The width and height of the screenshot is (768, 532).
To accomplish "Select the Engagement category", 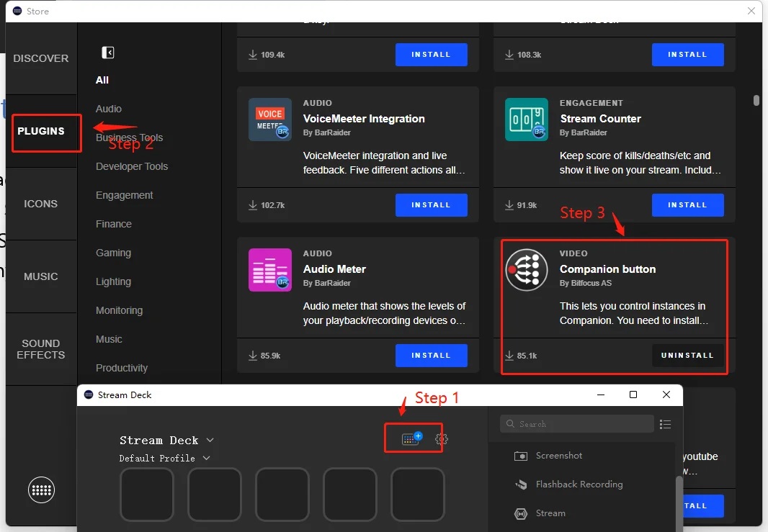I will click(x=125, y=195).
